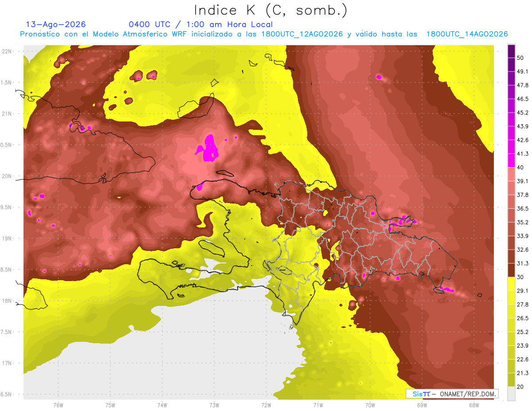Click the largest magenta K-index patch north of Haiti

[x=209, y=149]
